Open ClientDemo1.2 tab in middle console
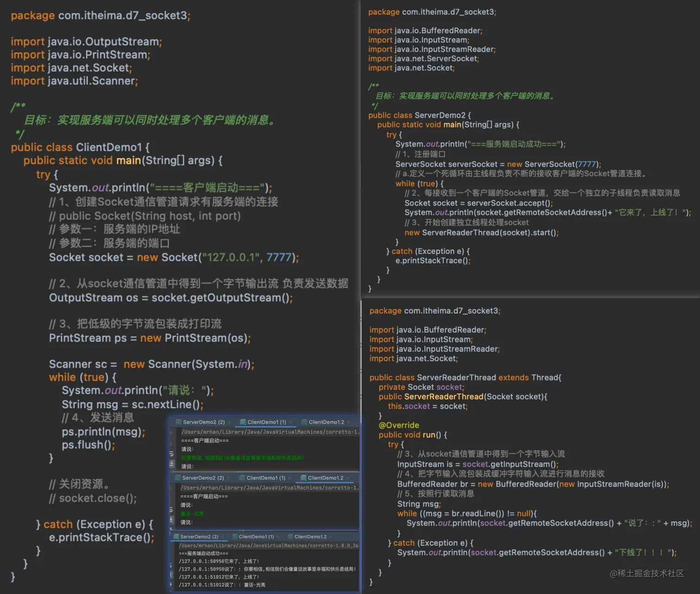Viewport: 700px width, 594px height. [x=325, y=478]
